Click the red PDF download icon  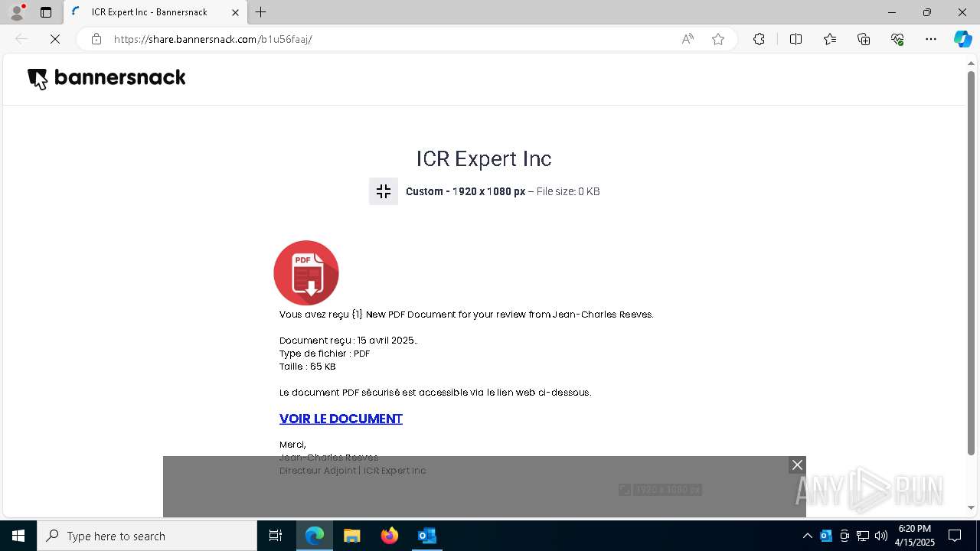[306, 272]
